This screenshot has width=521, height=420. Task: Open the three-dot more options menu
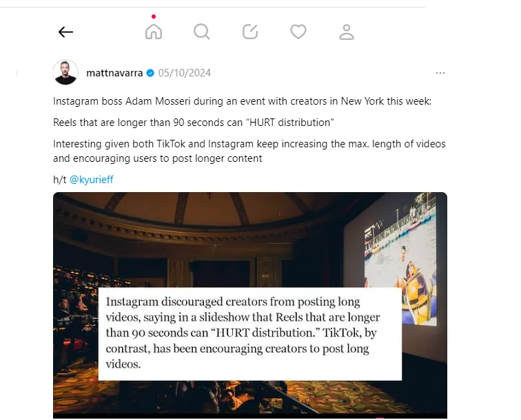click(440, 73)
